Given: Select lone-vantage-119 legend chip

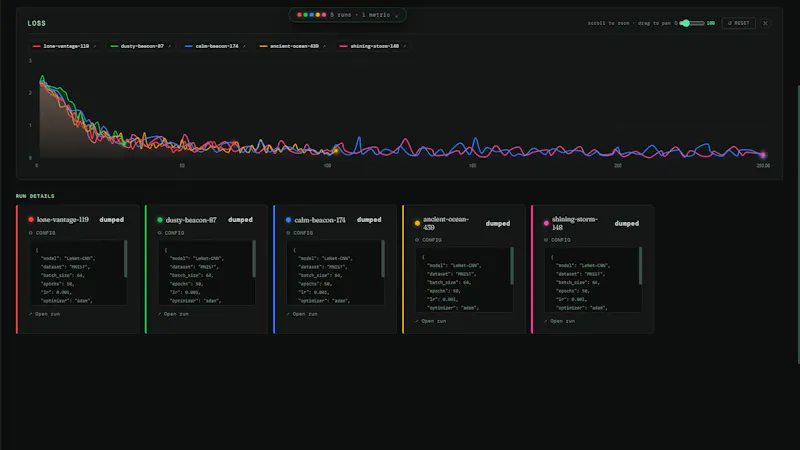Looking at the screenshot, I should coord(65,46).
